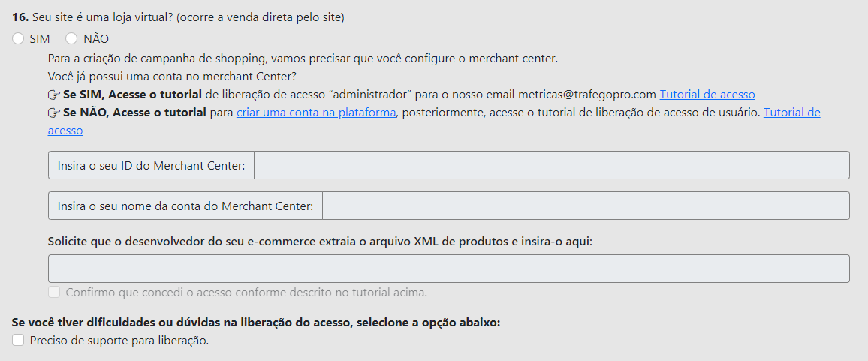Click Se você tiver dificuldades ou dúvidas heading
This screenshot has height=361, width=868.
pos(256,323)
